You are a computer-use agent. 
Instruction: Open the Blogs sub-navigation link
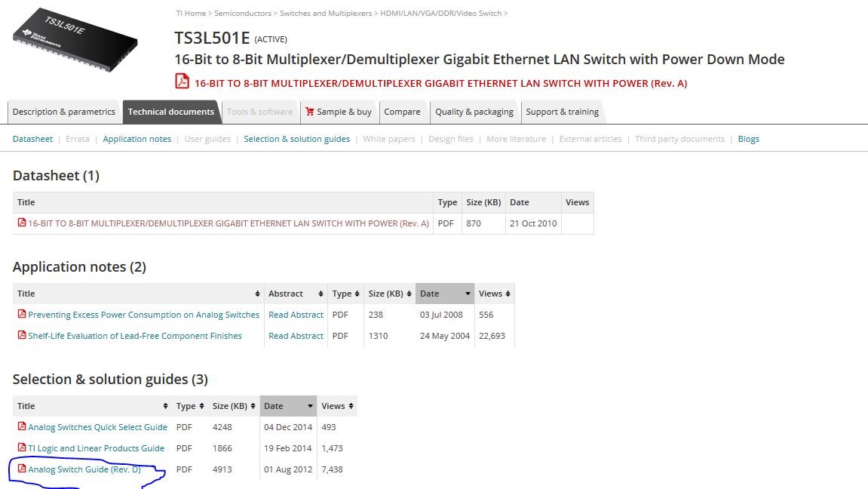748,139
